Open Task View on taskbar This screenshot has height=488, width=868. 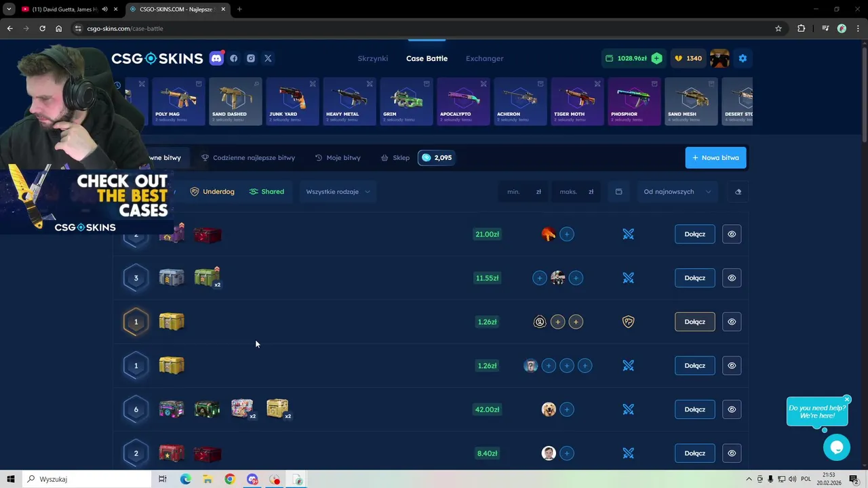(163, 479)
